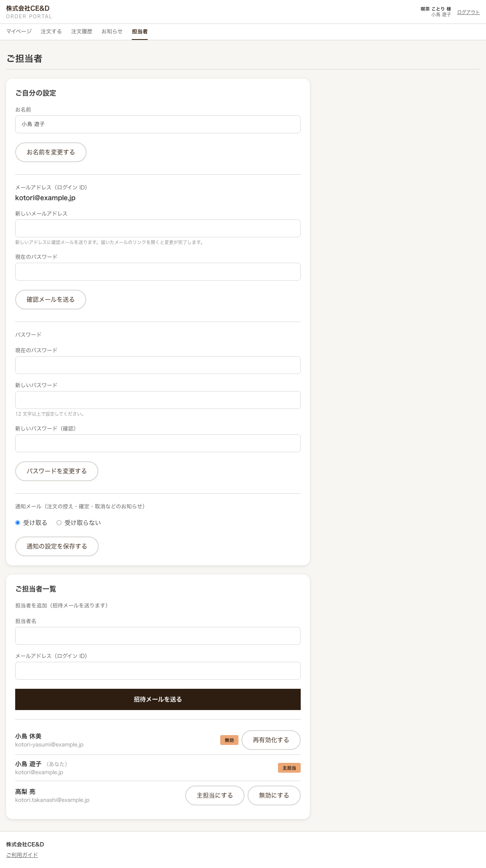The width and height of the screenshot is (486, 868).
Task: Focus メールアドレス field under 担当者を追加
Action: 158,671
